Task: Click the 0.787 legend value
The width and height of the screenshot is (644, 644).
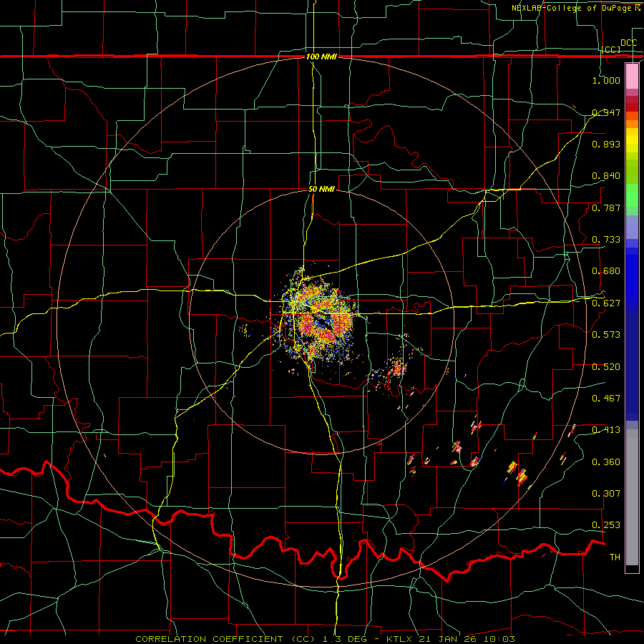Action: pos(606,208)
